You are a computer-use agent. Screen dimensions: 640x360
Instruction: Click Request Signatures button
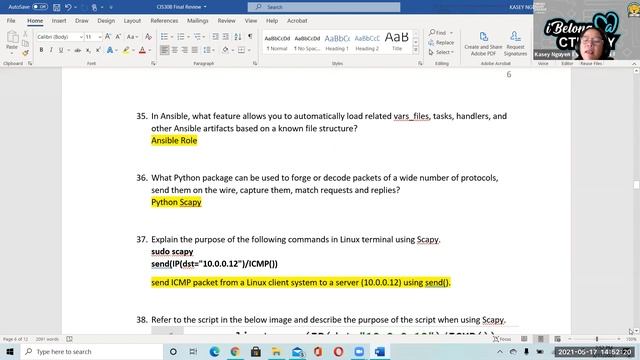pos(516,44)
